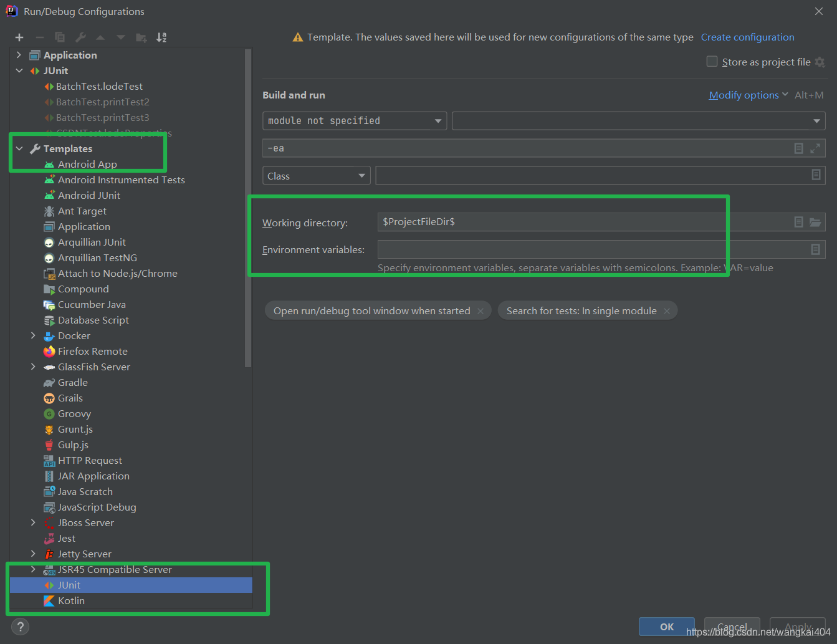Screen dimensions: 837x644
Task: Select the Gulp.js template
Action: point(73,445)
